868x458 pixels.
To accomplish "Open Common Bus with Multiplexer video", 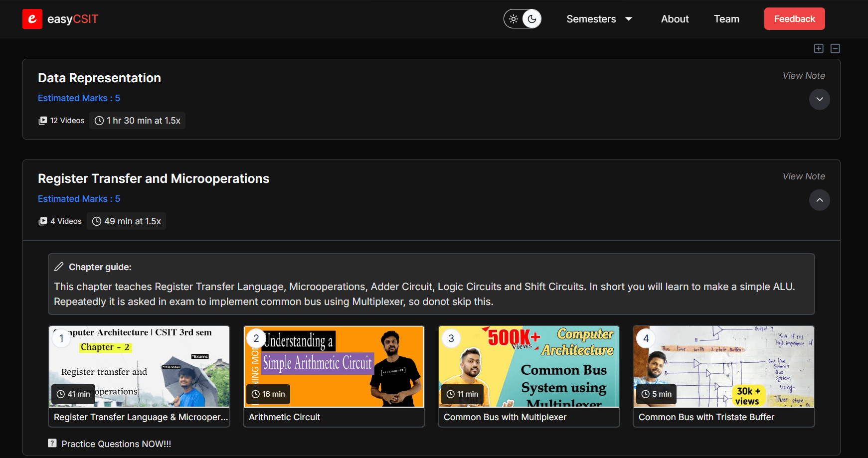I will (528, 367).
